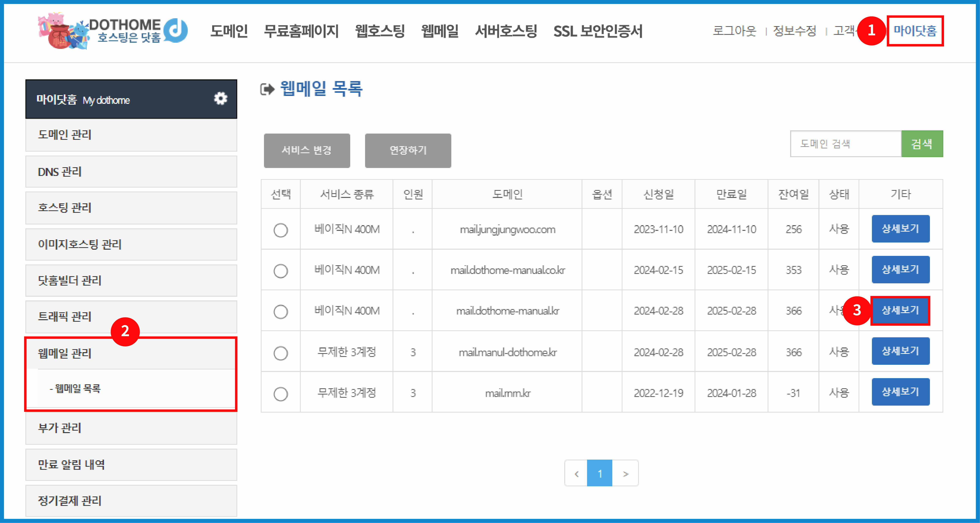Select the radio for mail.jungjungwoo.com row
The height and width of the screenshot is (523, 980).
(281, 230)
